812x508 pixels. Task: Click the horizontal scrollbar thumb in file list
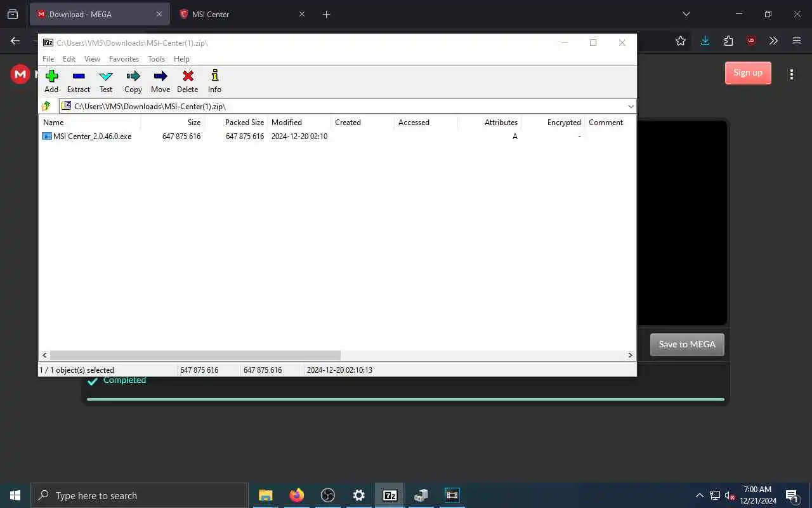click(195, 356)
